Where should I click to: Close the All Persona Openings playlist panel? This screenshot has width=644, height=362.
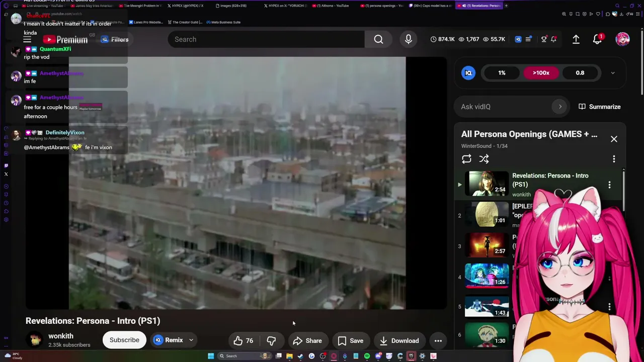coord(614,139)
